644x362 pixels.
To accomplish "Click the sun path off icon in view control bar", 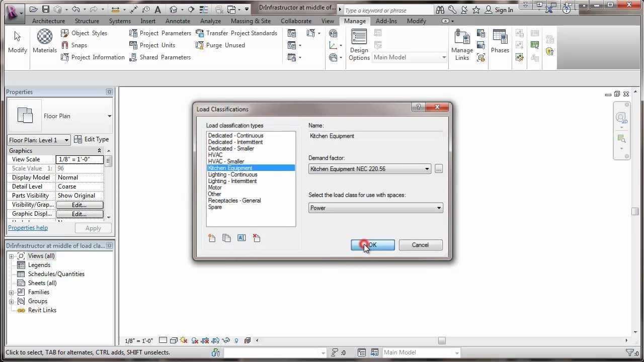I will [184, 341].
